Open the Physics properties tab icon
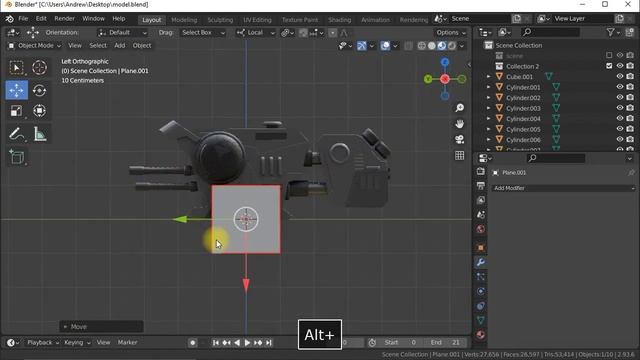640x360 pixels. (x=480, y=291)
